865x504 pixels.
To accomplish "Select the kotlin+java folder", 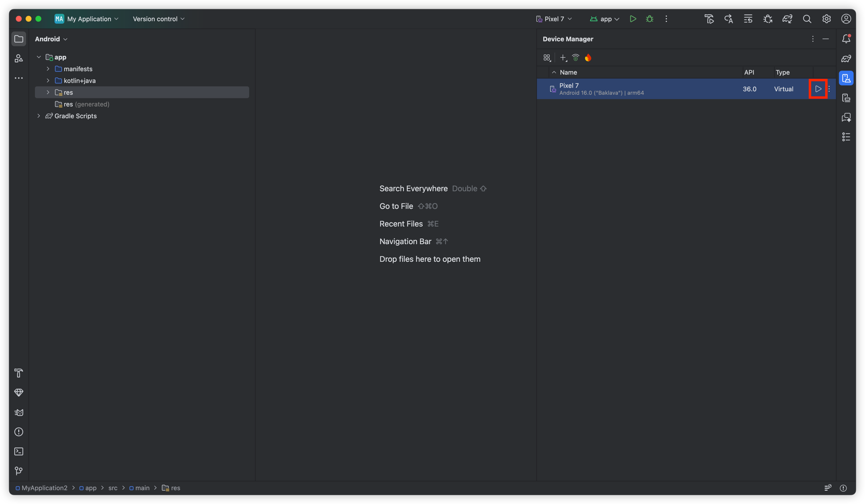I will pos(79,81).
